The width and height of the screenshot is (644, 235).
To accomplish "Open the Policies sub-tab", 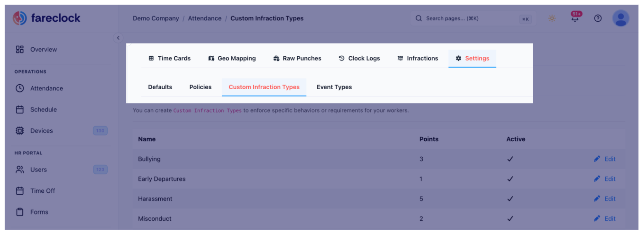I will tap(200, 87).
